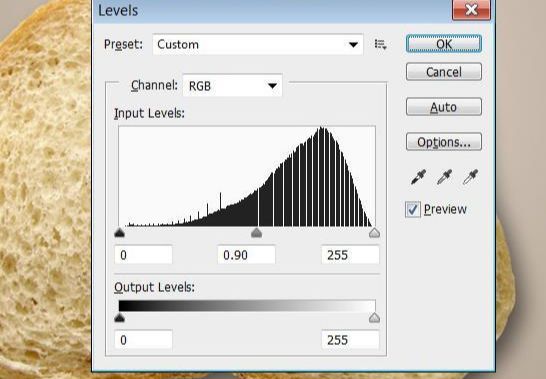
Task: Click the output levels white slider triangle
Action: pos(374,318)
